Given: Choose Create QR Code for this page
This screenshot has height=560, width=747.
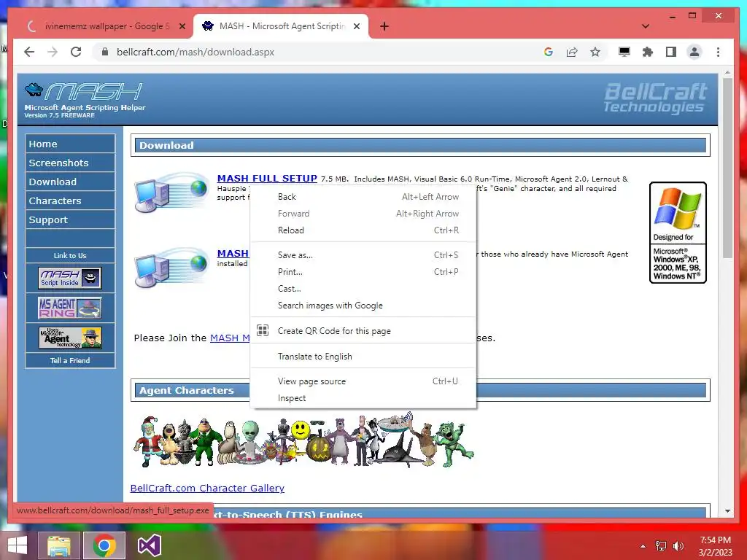Looking at the screenshot, I should point(363,331).
